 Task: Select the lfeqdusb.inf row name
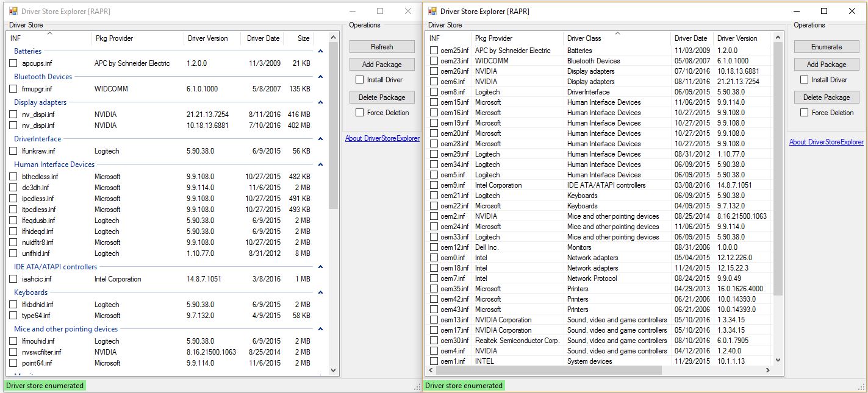coord(38,221)
